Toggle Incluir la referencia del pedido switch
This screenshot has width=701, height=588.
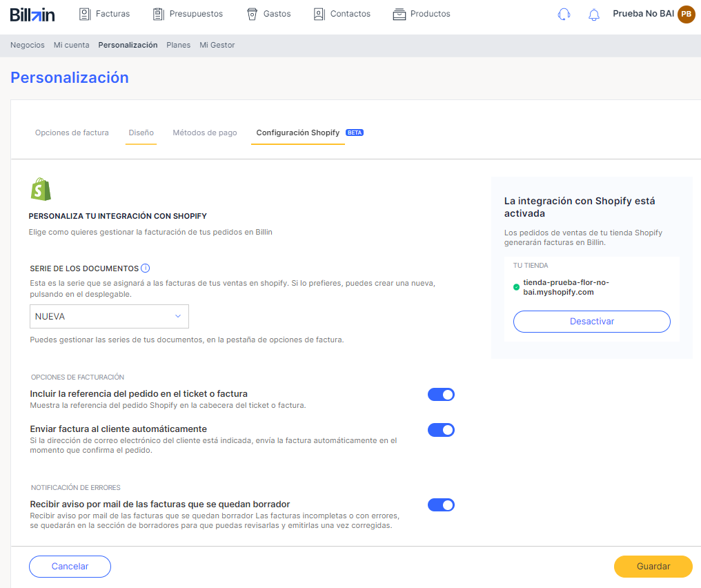tap(441, 394)
